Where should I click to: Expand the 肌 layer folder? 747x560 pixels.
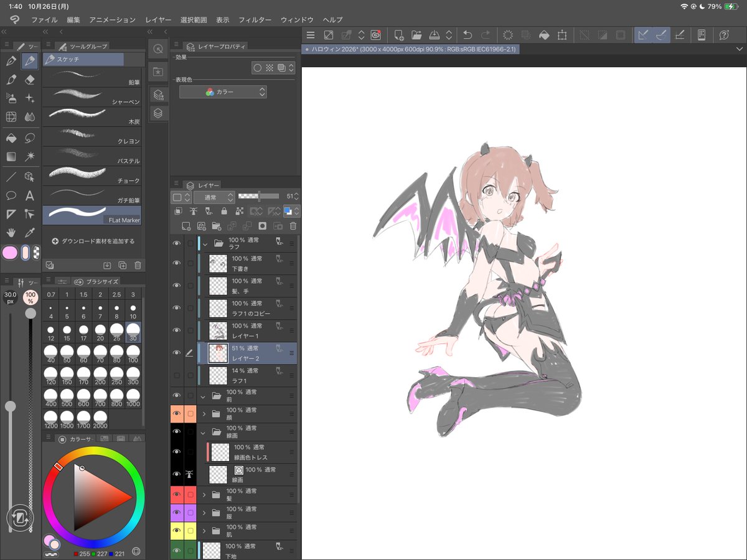[x=204, y=531]
